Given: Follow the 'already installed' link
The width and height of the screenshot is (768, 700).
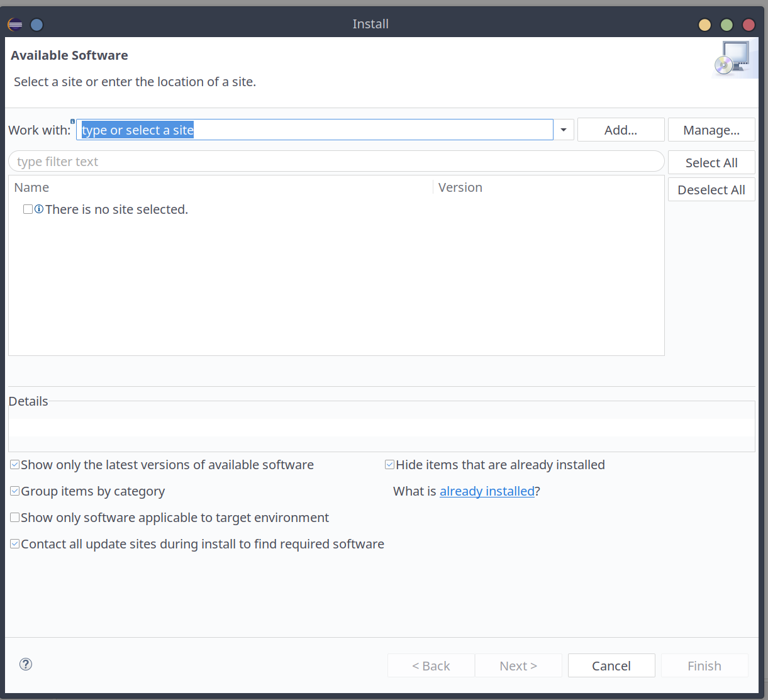Looking at the screenshot, I should (x=487, y=491).
